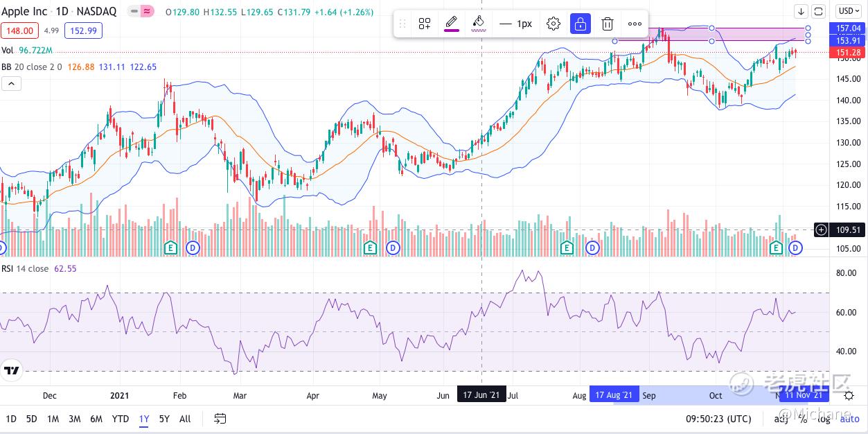
Task: Switch to All time range
Action: pyautogui.click(x=185, y=419)
